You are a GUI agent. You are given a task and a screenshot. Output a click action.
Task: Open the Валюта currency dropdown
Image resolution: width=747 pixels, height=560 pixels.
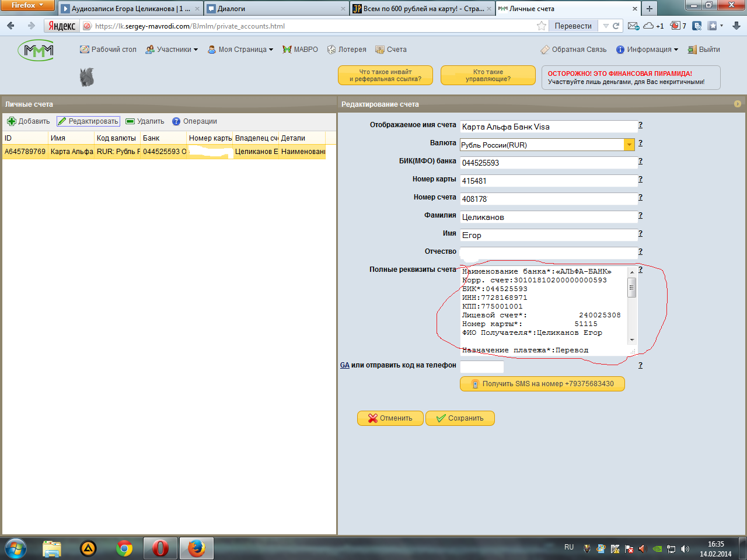pos(629,145)
